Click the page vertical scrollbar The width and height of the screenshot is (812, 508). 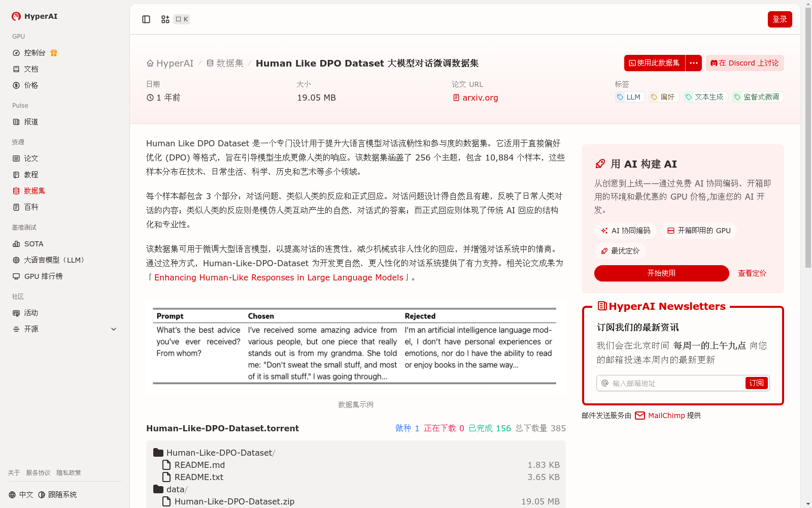point(808,137)
